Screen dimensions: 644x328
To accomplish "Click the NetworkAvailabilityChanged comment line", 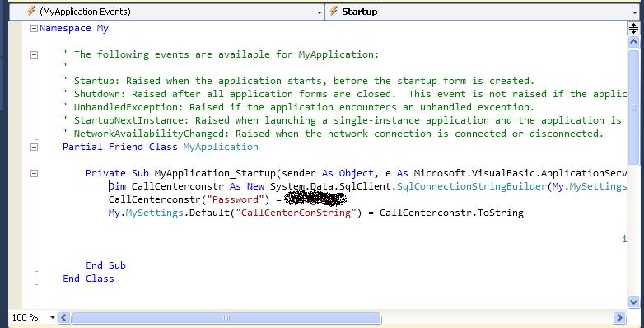I will click(x=333, y=134).
